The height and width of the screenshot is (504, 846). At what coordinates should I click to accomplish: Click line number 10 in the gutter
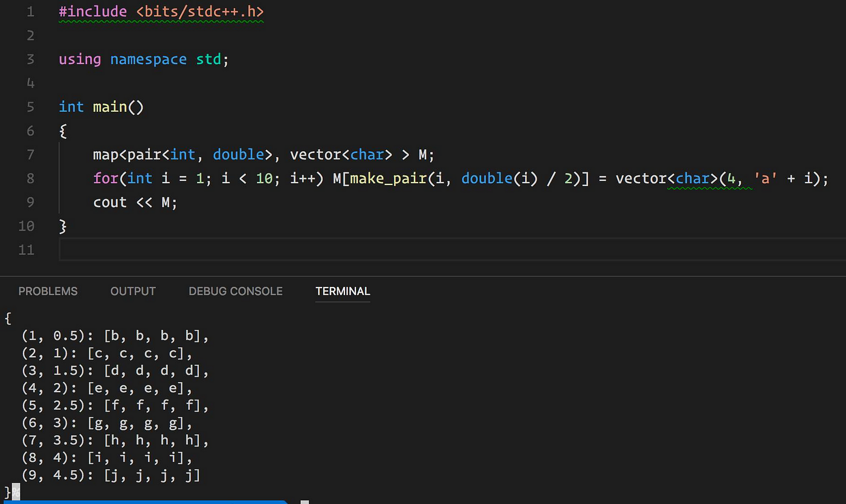click(x=27, y=226)
